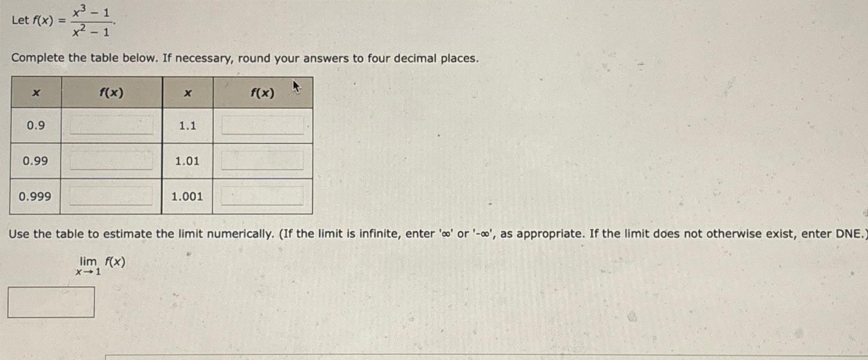Click the second f(x) column header
868x360 pixels.
coord(262,92)
